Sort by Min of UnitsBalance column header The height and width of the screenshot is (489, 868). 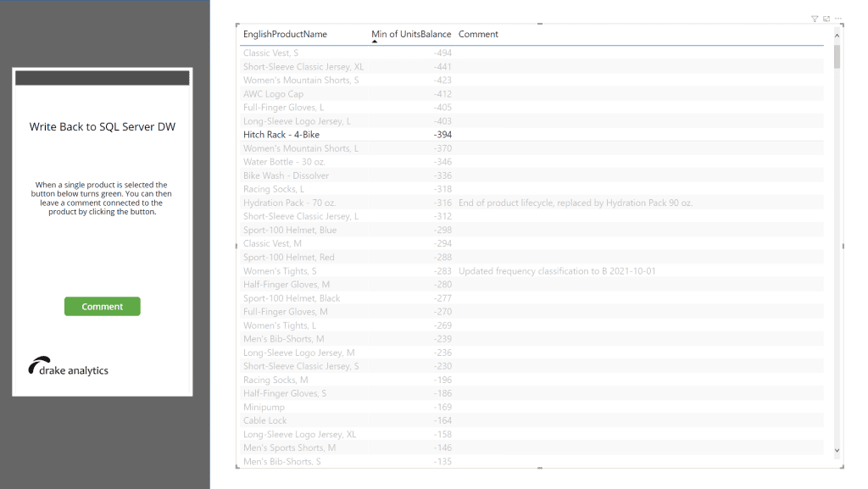coord(411,34)
